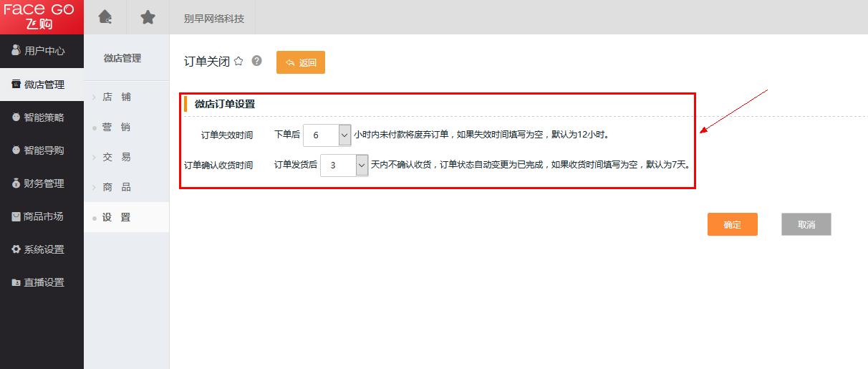Expand the 商品 submenu
Image resolution: width=868 pixels, height=369 pixels.
pos(117,187)
